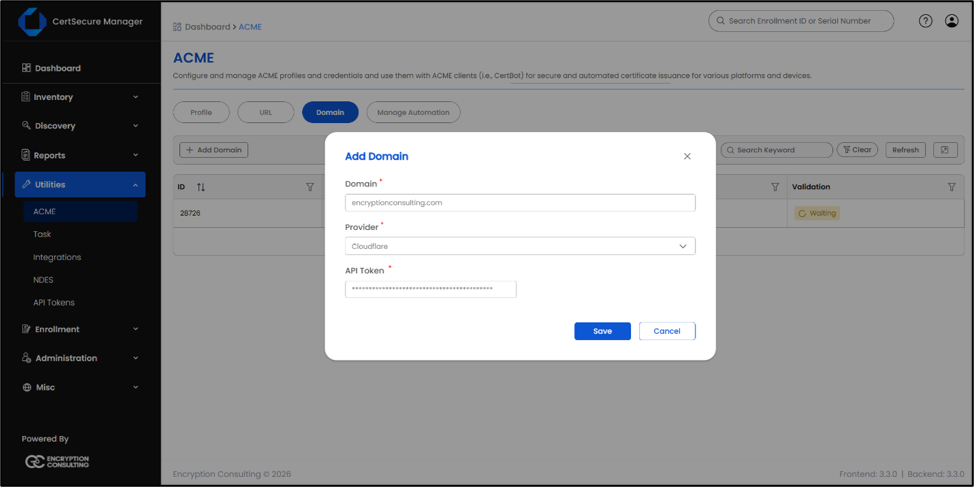Click the Domain input field
This screenshot has width=974, height=487.
(520, 203)
